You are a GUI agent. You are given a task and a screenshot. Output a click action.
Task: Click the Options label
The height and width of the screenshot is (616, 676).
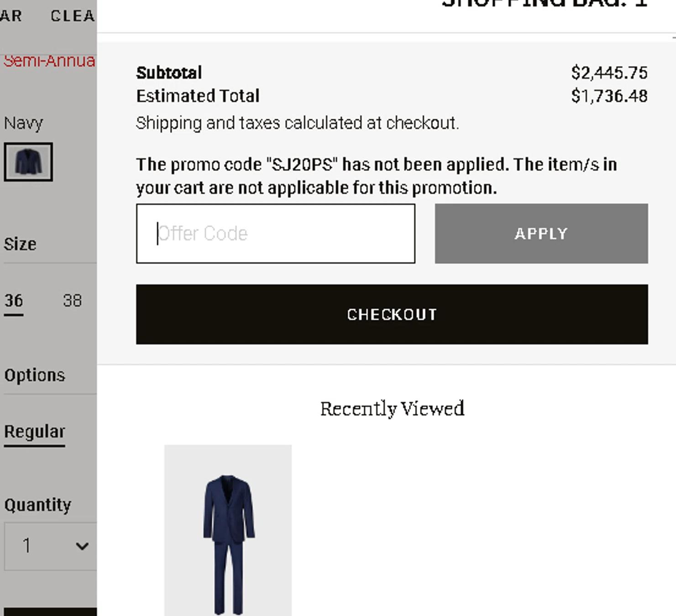[35, 375]
